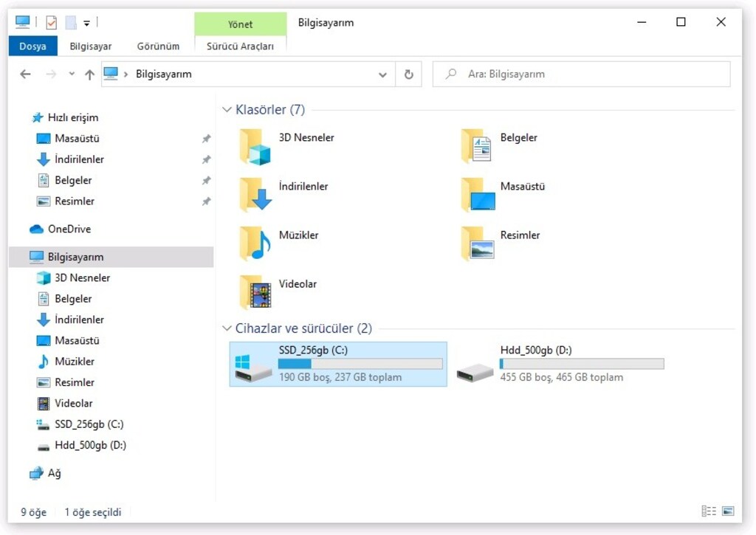Click the pin icon beside sidebar Belgeler

pyautogui.click(x=207, y=181)
